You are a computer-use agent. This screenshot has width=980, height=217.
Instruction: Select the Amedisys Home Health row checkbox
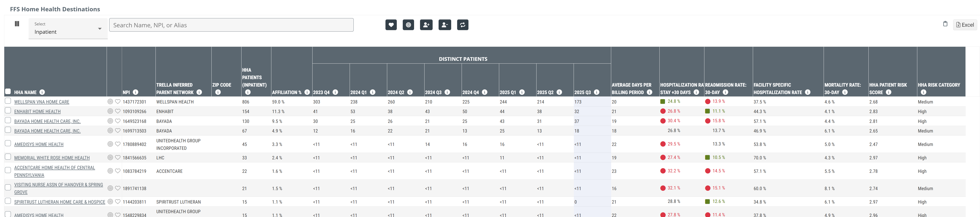coord(8,144)
